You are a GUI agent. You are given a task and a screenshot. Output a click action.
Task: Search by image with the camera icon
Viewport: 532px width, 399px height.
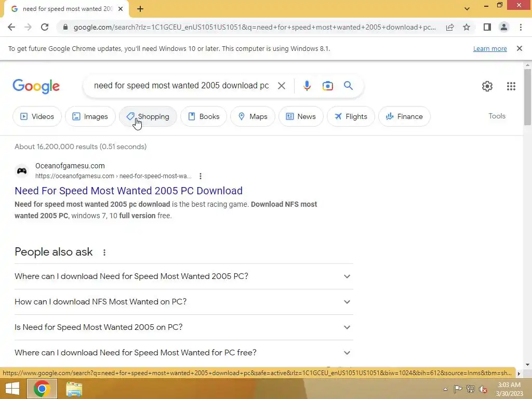tap(327, 86)
